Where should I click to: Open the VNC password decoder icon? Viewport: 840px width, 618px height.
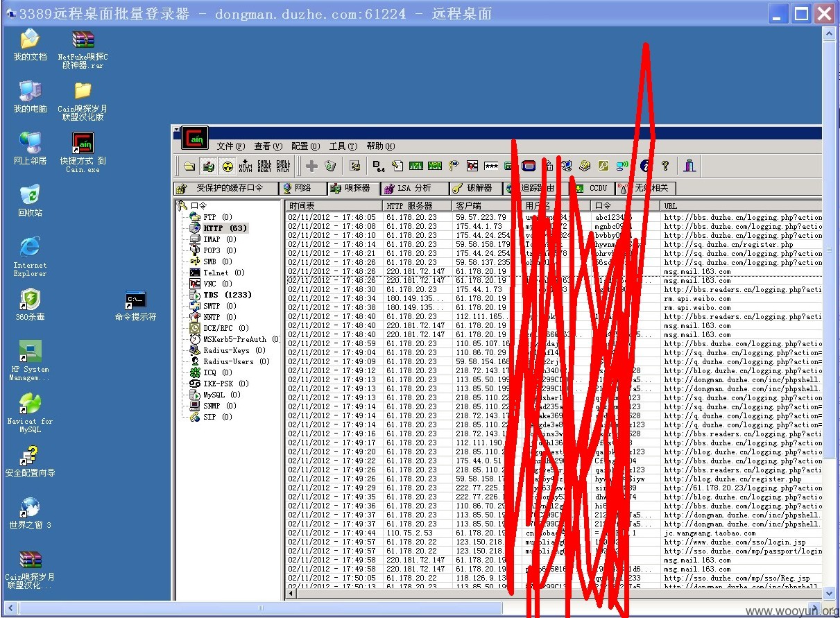coord(472,166)
